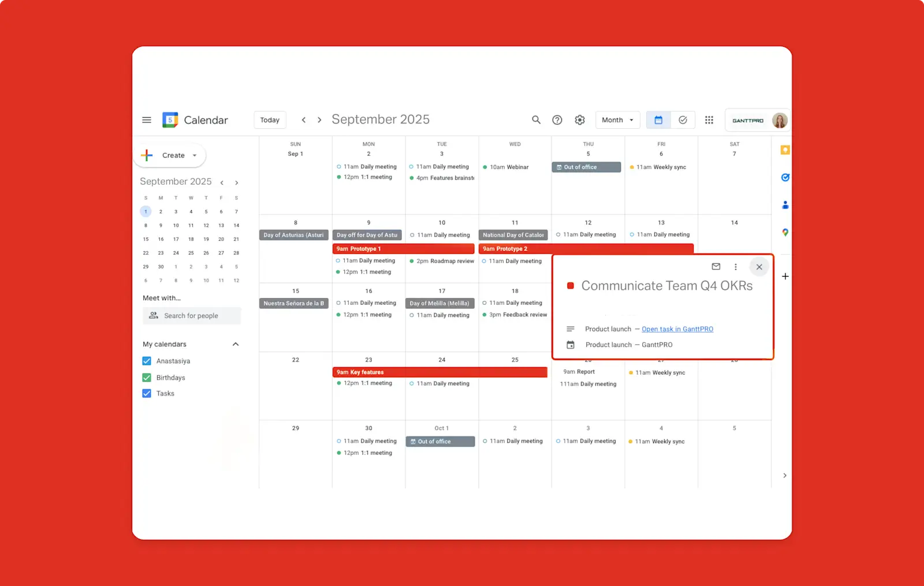Open Google Keep in the side panel
This screenshot has width=924, height=586.
[x=785, y=150]
